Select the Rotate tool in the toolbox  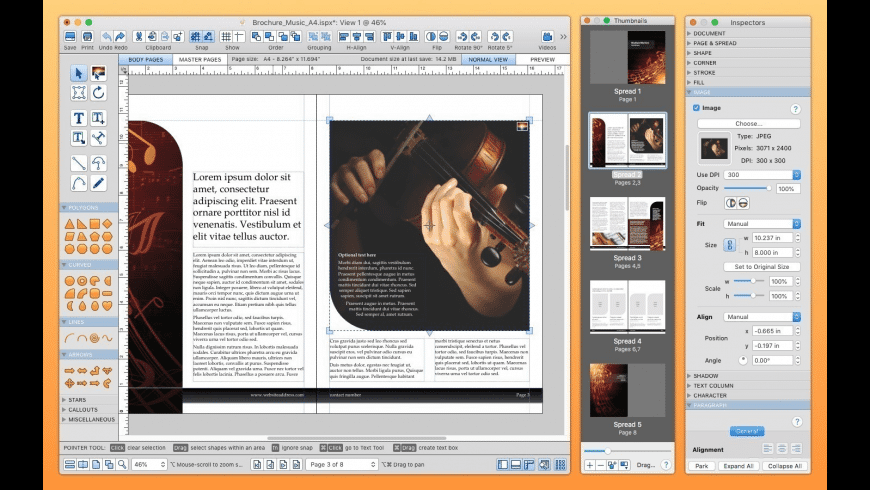(99, 93)
